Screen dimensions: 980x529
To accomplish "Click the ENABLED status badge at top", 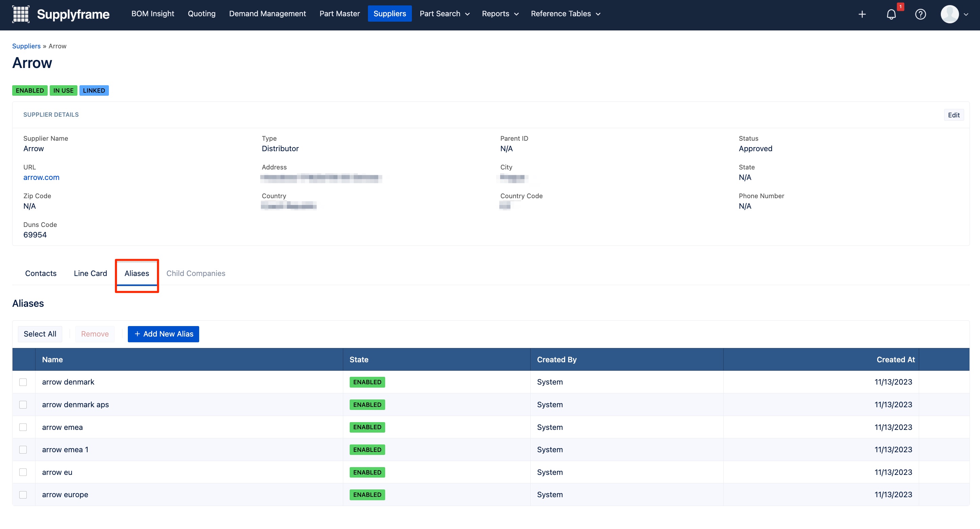I will 30,91.
